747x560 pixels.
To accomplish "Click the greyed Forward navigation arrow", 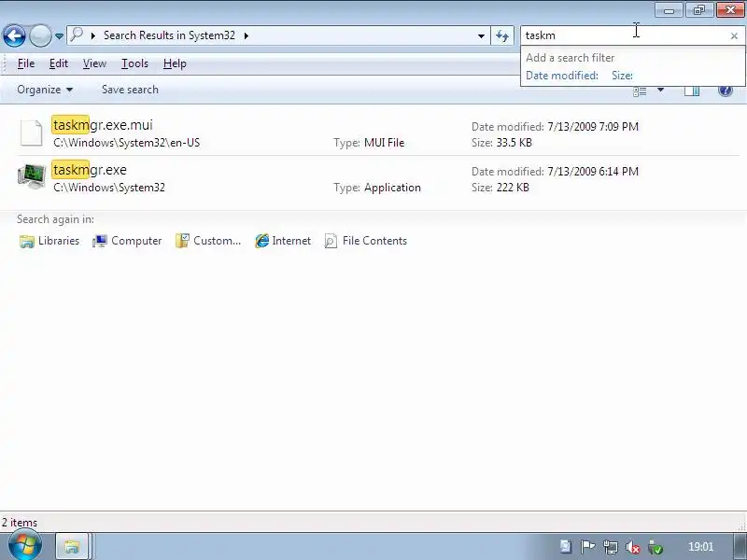I will pyautogui.click(x=40, y=35).
